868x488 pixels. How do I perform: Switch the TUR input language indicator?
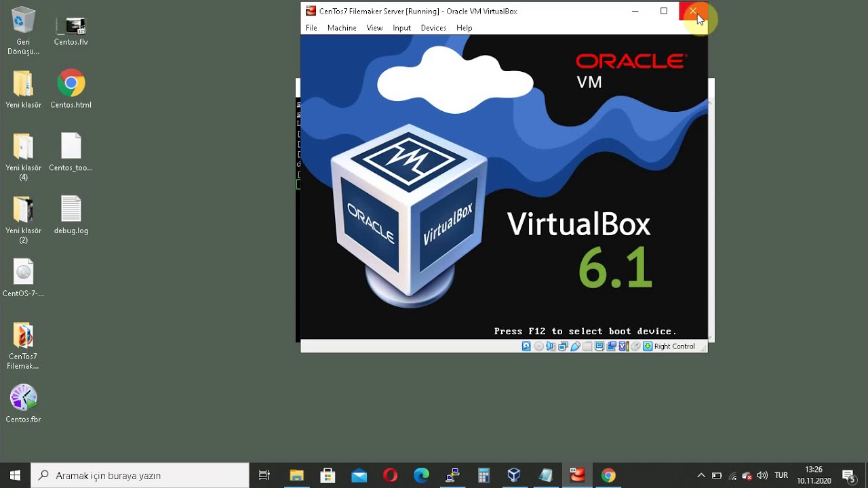tap(781, 475)
